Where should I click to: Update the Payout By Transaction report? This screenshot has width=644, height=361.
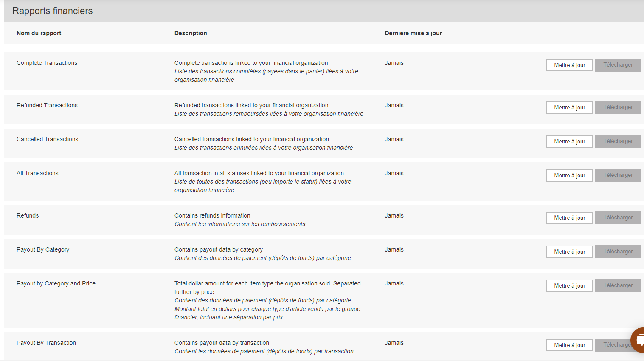(569, 345)
